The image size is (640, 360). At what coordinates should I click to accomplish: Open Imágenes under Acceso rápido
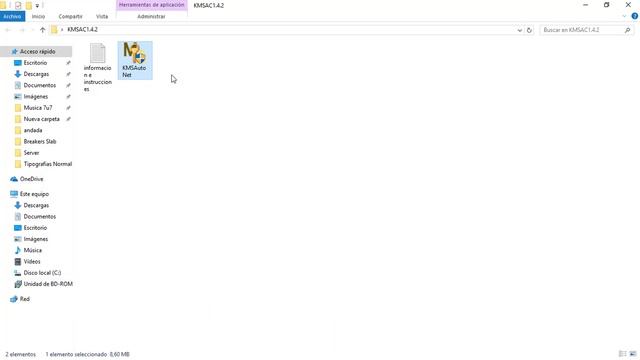[x=36, y=96]
